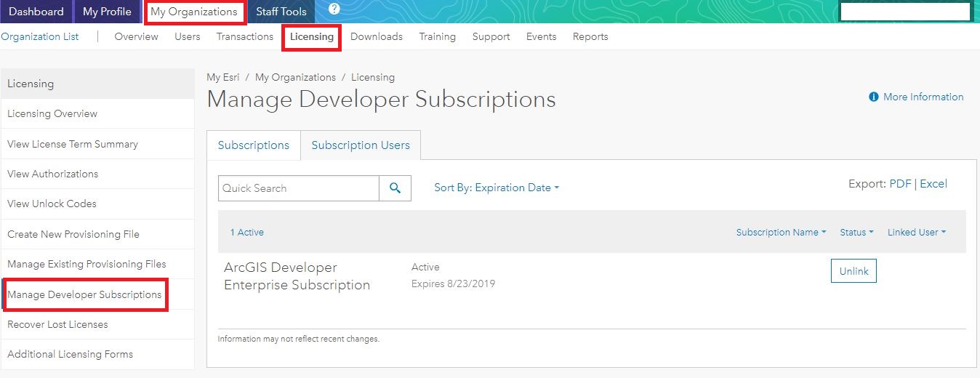Select the Licensing menu item

312,36
